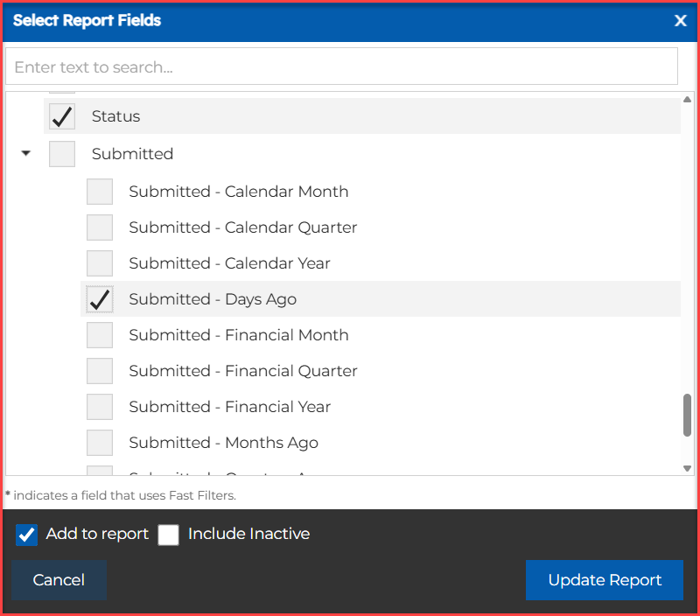Select the Submitted - Financial Year label
700x616 pixels.
click(x=229, y=407)
